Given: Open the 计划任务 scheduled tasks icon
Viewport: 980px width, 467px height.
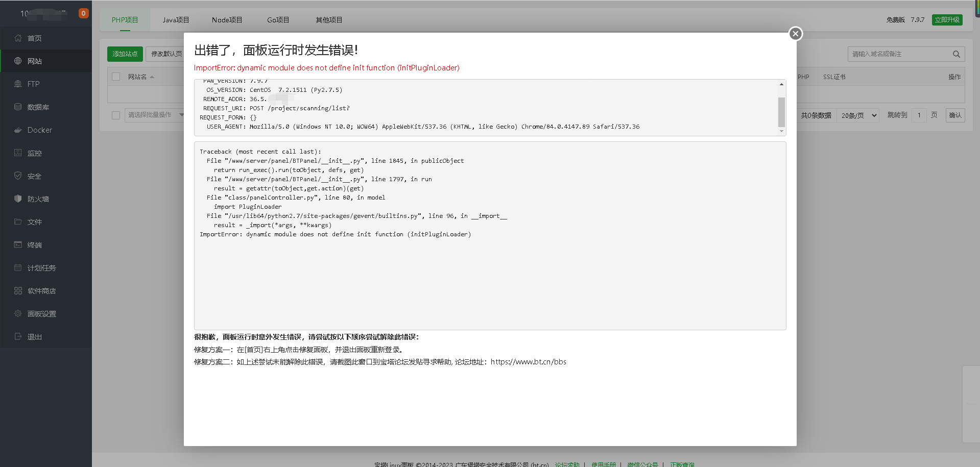Looking at the screenshot, I should click(18, 267).
